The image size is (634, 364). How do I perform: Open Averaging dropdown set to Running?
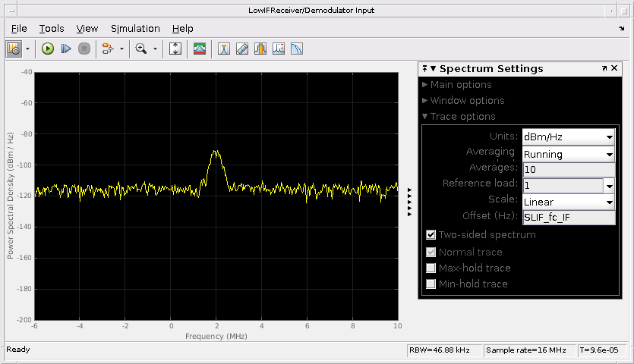coord(569,155)
